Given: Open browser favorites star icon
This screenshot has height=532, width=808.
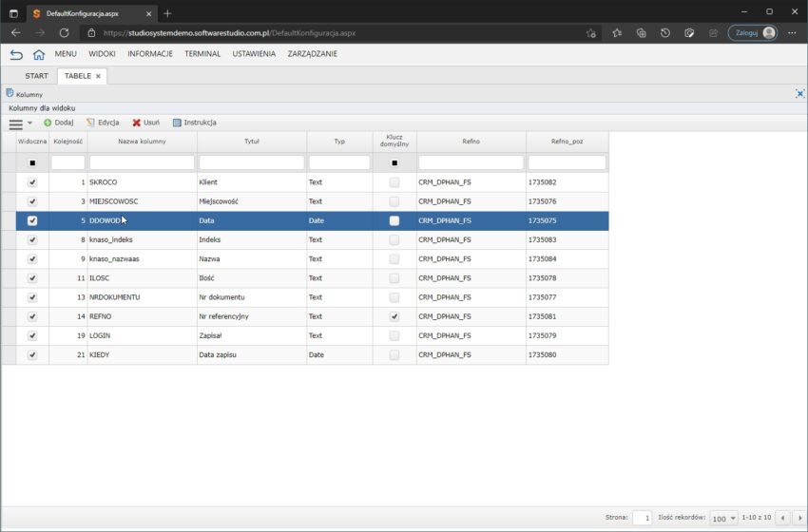Looking at the screenshot, I should pos(617,32).
